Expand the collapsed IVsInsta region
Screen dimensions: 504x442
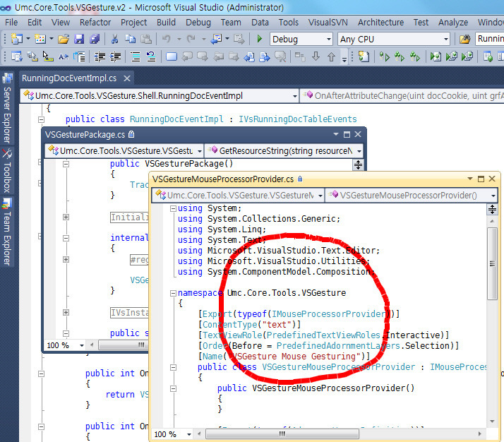[66, 312]
